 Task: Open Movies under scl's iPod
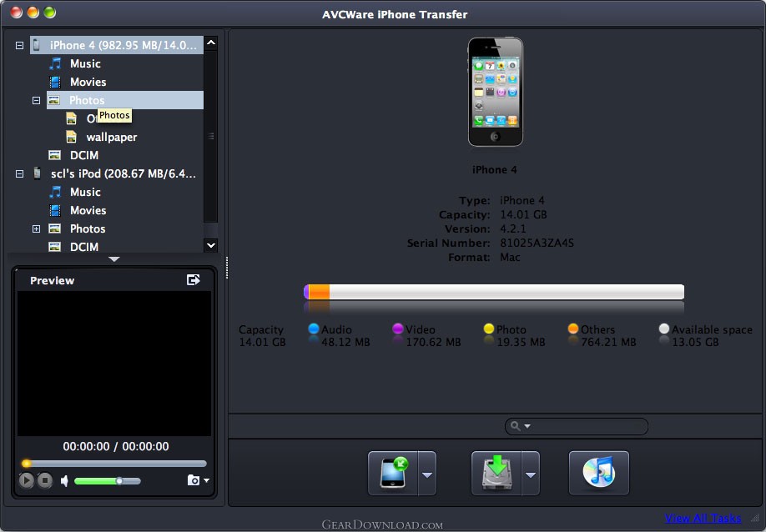[x=88, y=210]
